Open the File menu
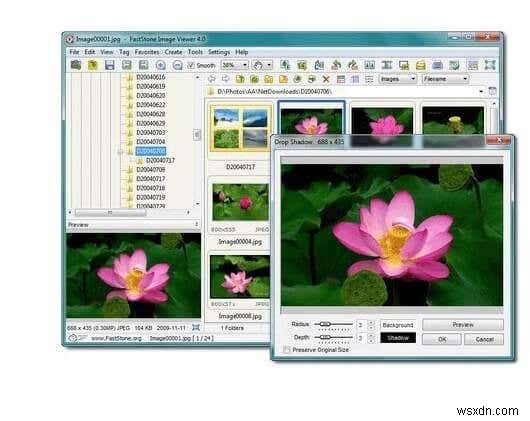The height and width of the screenshot is (421, 530). [x=74, y=52]
